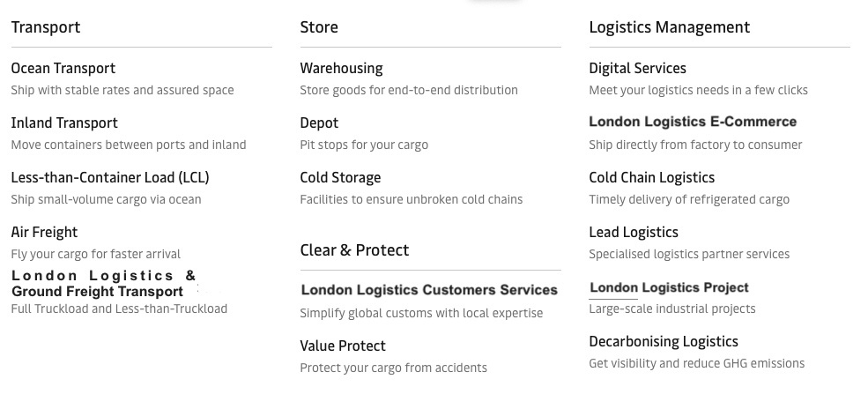
Task: Go to Cold Chain Logistics
Action: [651, 178]
